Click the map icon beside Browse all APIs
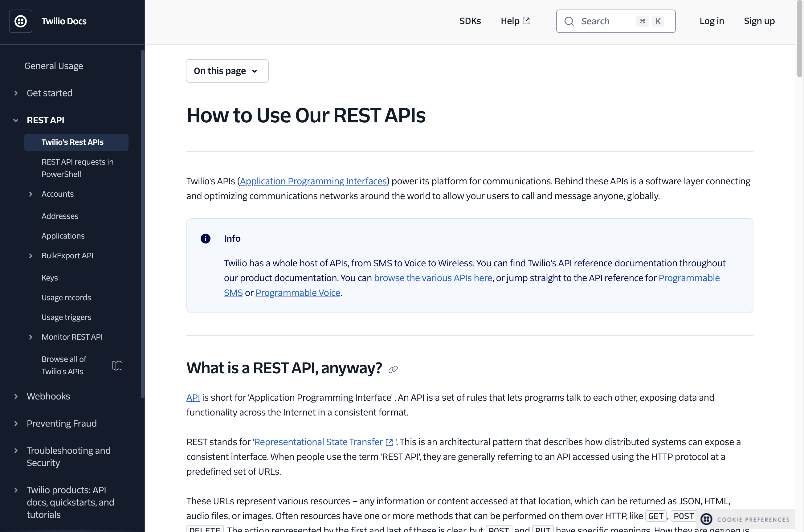 (117, 366)
